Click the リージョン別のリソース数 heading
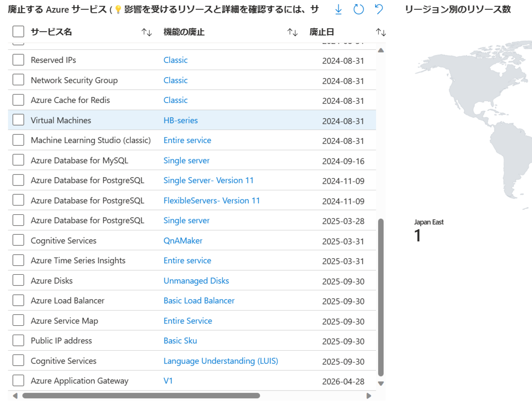 [x=458, y=9]
